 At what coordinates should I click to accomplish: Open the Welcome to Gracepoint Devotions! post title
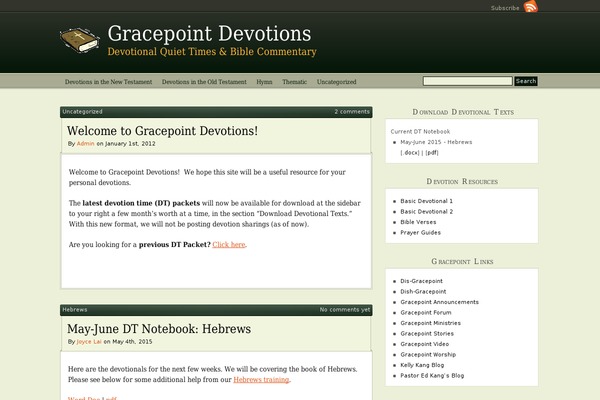pyautogui.click(x=162, y=131)
